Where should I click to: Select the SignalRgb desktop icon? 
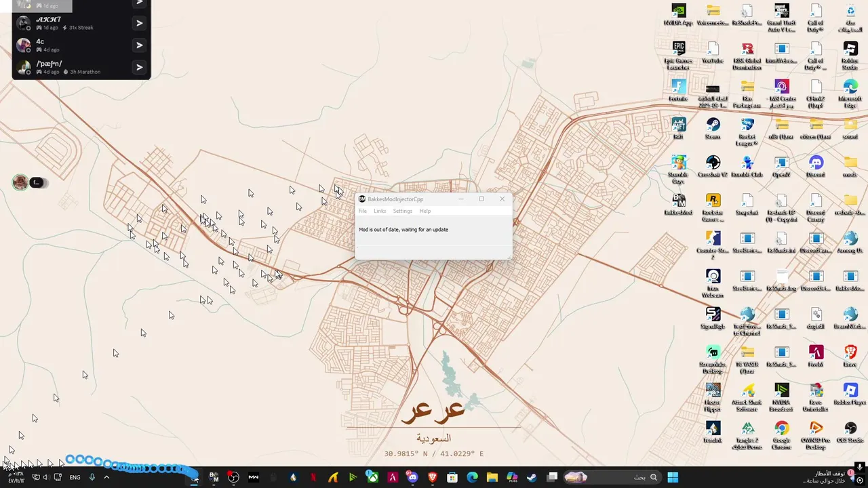[x=713, y=319]
